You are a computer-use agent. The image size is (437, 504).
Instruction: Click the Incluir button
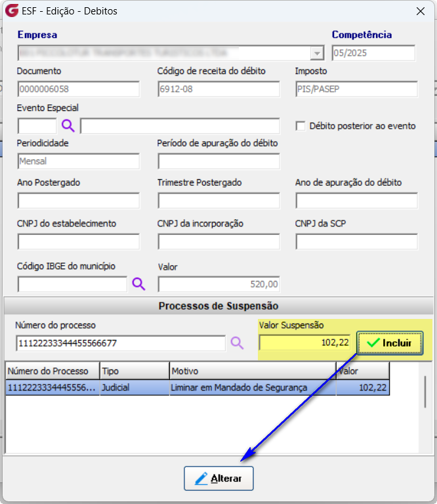point(390,343)
